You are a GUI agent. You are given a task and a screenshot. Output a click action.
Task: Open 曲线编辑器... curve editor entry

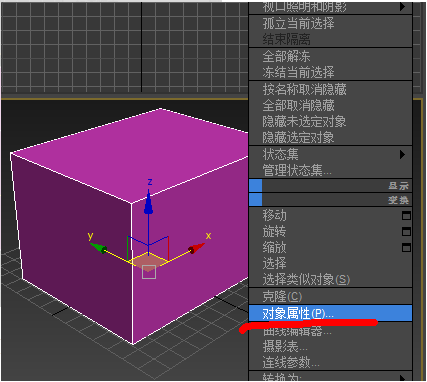[x=330, y=331]
